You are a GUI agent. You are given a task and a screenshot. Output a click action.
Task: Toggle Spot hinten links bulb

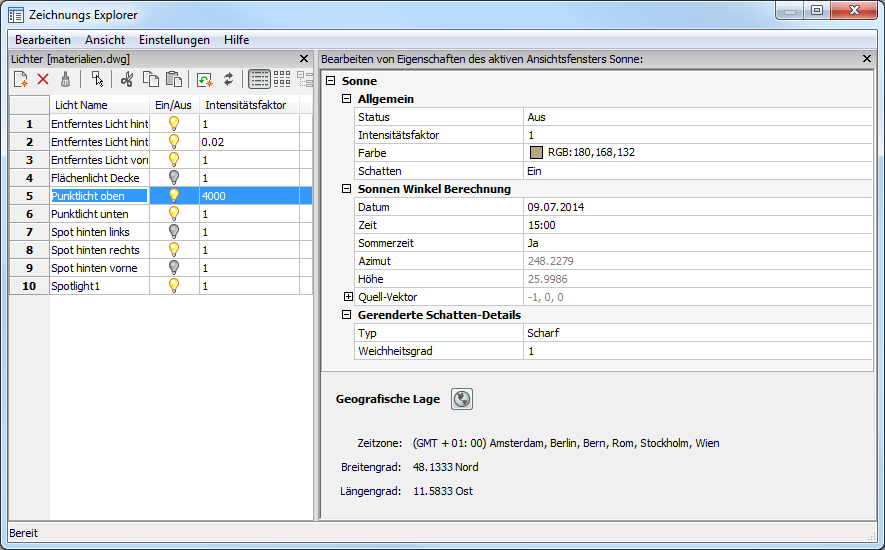point(174,232)
